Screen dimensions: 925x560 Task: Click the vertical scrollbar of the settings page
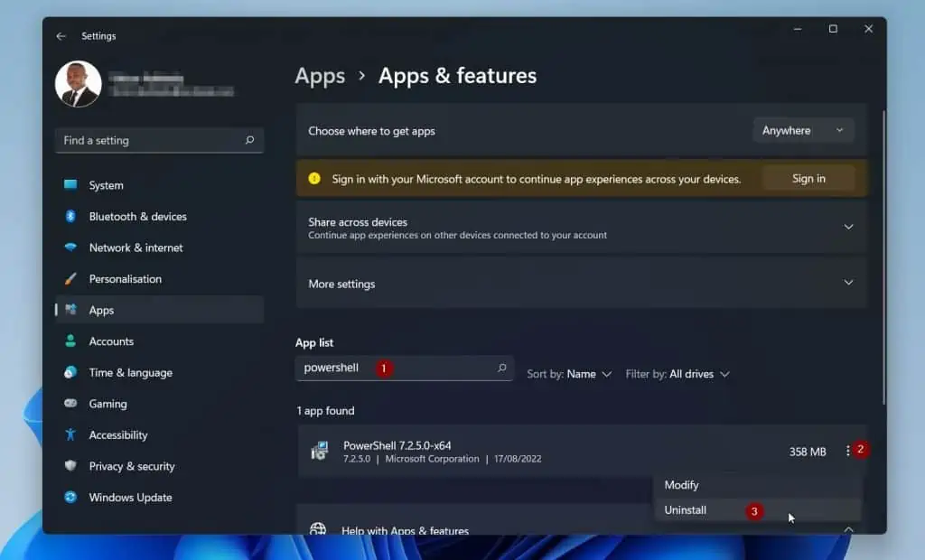tap(883, 257)
